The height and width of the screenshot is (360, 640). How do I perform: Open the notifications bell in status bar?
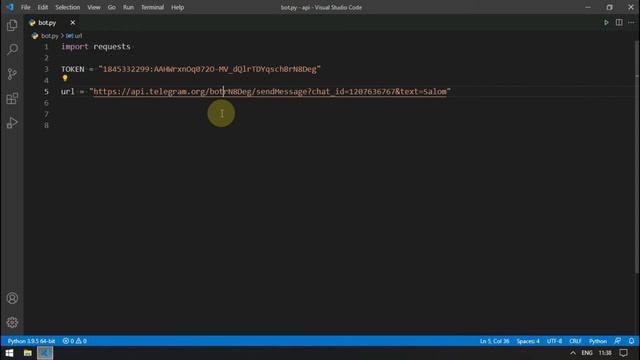point(631,341)
